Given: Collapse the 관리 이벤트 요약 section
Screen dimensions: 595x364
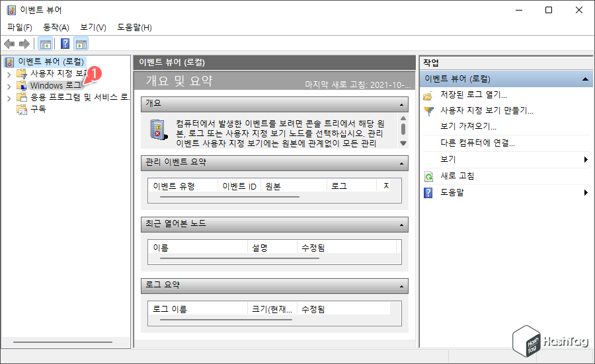Looking at the screenshot, I should click(x=401, y=164).
